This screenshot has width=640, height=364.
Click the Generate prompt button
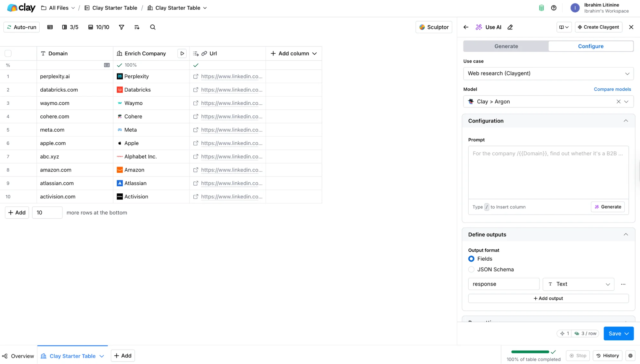pyautogui.click(x=607, y=207)
